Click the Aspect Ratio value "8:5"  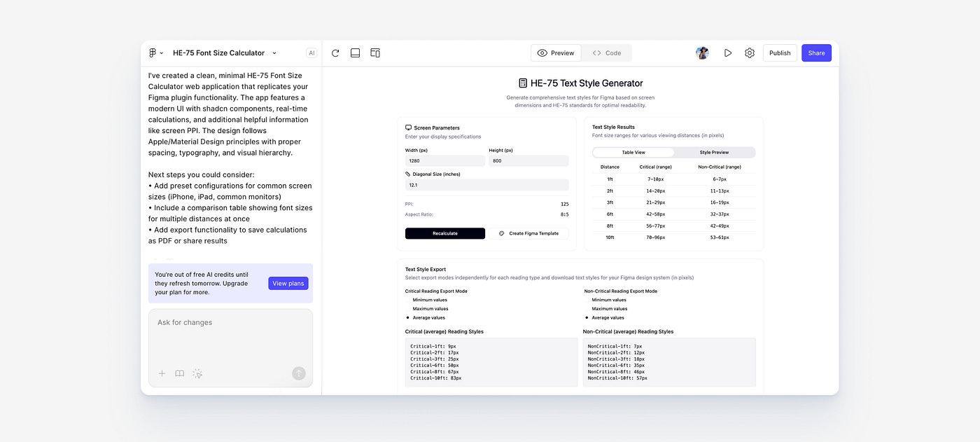click(564, 214)
